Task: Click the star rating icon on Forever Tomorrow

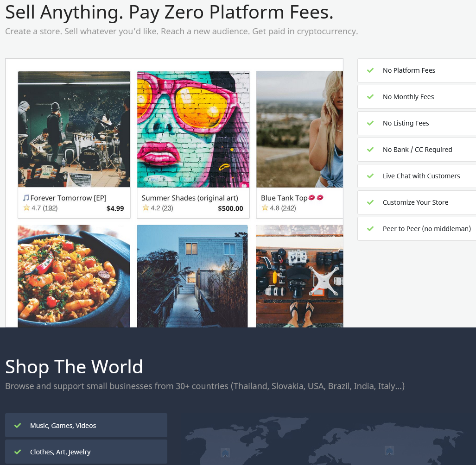Action: 27,208
